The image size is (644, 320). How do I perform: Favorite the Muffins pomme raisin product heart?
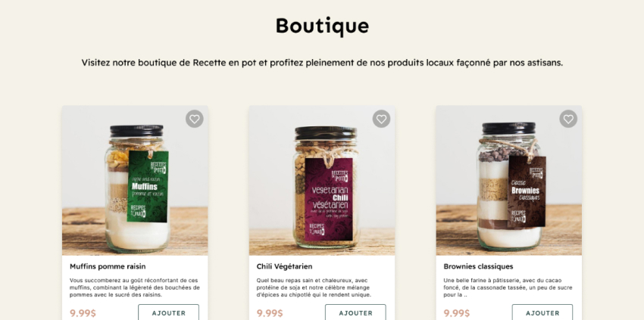pos(194,119)
